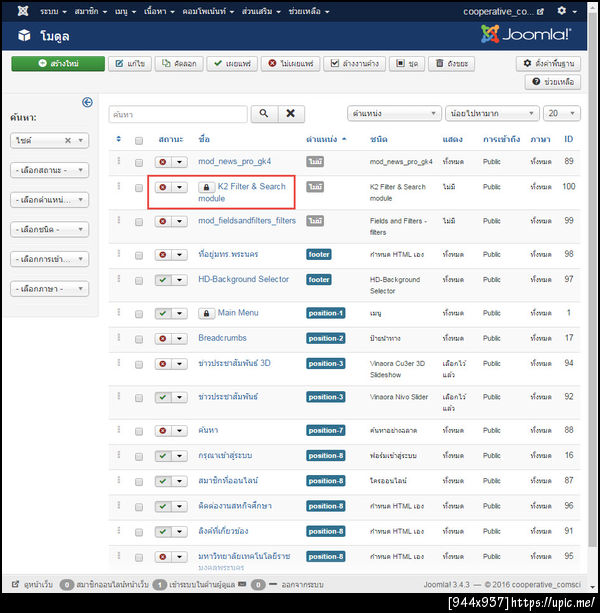Unpublish HD-Background Selector via green check icon
This screenshot has width=600, height=613.
(163, 280)
